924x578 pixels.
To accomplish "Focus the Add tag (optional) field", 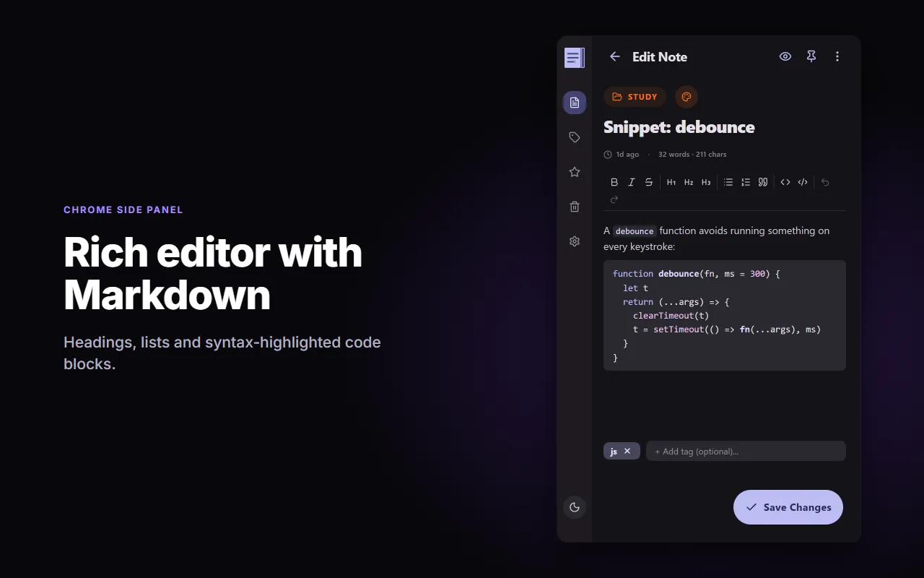I will pos(746,451).
